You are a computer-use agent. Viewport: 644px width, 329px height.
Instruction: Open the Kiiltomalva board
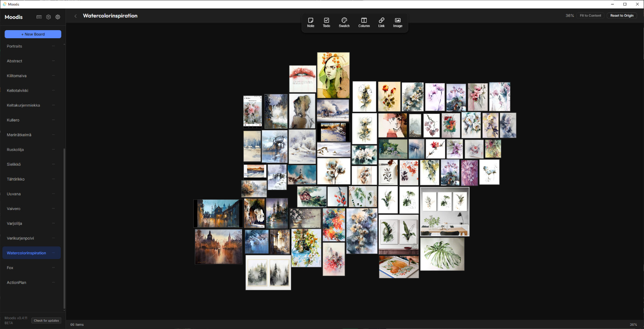click(x=31, y=76)
